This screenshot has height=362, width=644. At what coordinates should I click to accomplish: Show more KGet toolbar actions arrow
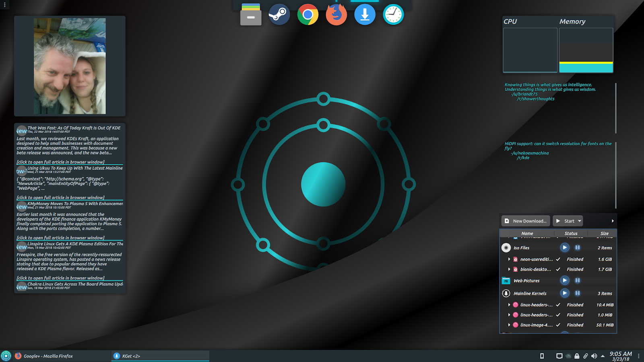[613, 221]
